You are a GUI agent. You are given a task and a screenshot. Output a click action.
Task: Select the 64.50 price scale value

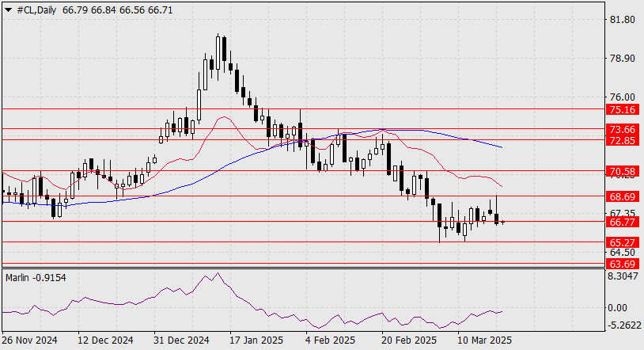(x=622, y=252)
